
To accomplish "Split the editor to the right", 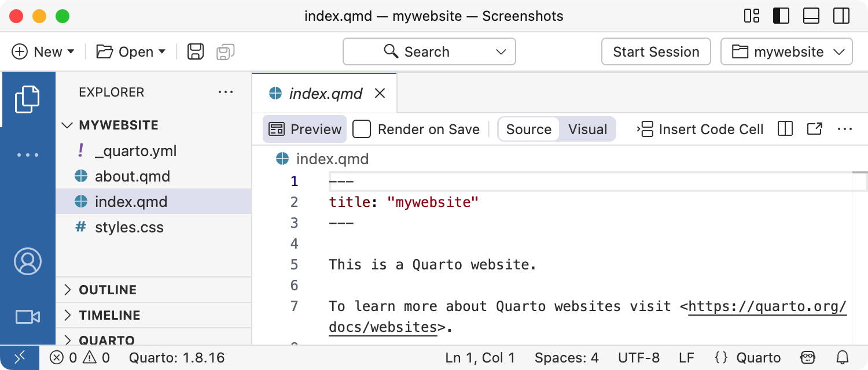I will (x=785, y=129).
